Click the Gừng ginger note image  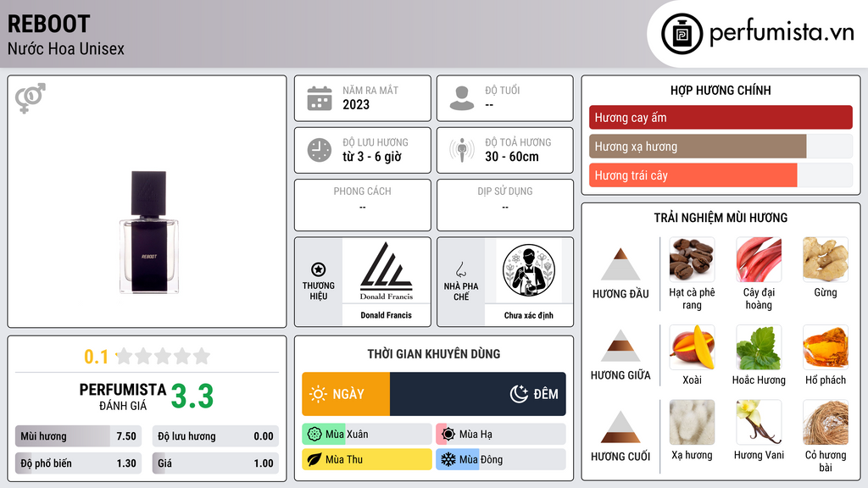coord(826,259)
